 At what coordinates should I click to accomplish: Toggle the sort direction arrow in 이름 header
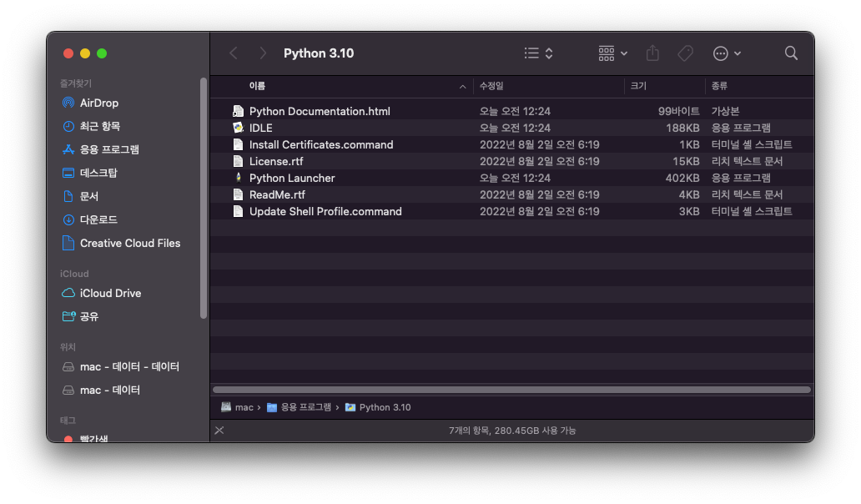pyautogui.click(x=462, y=87)
